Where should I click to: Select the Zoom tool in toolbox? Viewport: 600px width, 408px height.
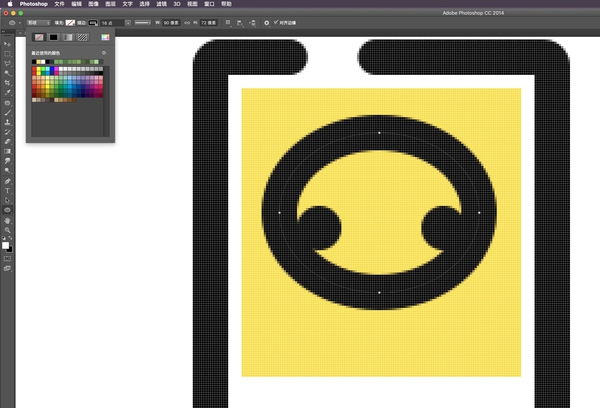(7, 230)
